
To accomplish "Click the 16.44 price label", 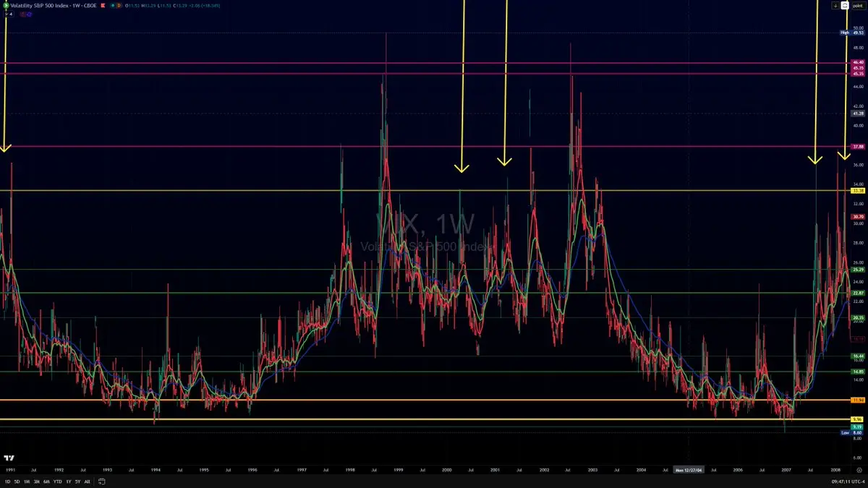I will (x=859, y=356).
